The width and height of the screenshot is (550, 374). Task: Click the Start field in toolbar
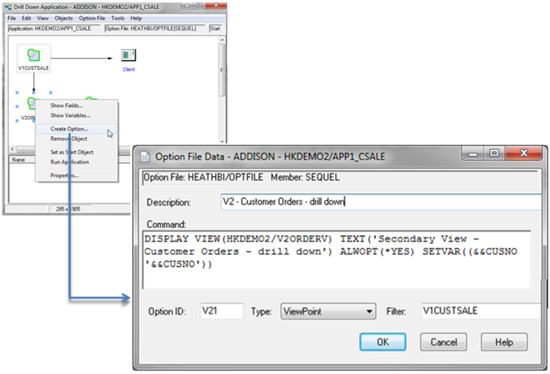tap(215, 28)
